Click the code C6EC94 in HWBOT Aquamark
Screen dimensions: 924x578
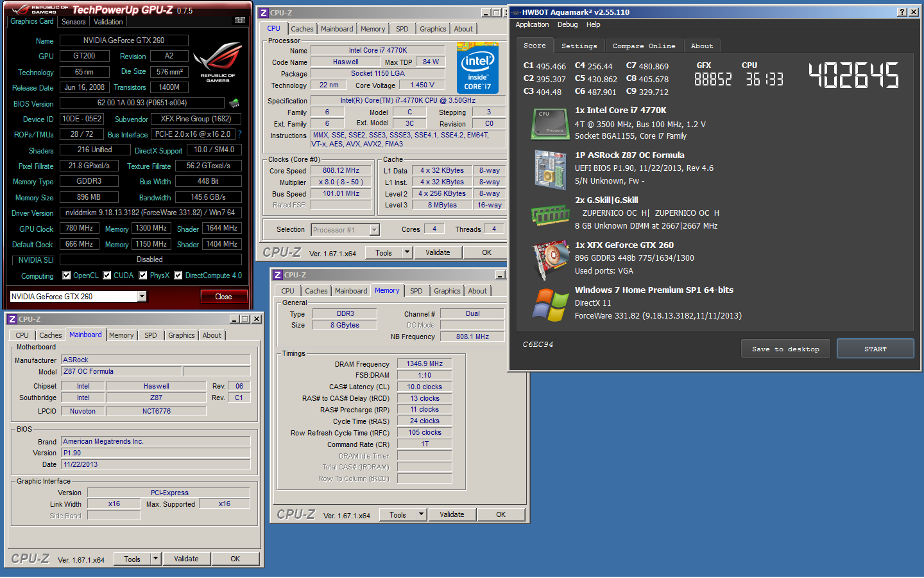(x=538, y=344)
